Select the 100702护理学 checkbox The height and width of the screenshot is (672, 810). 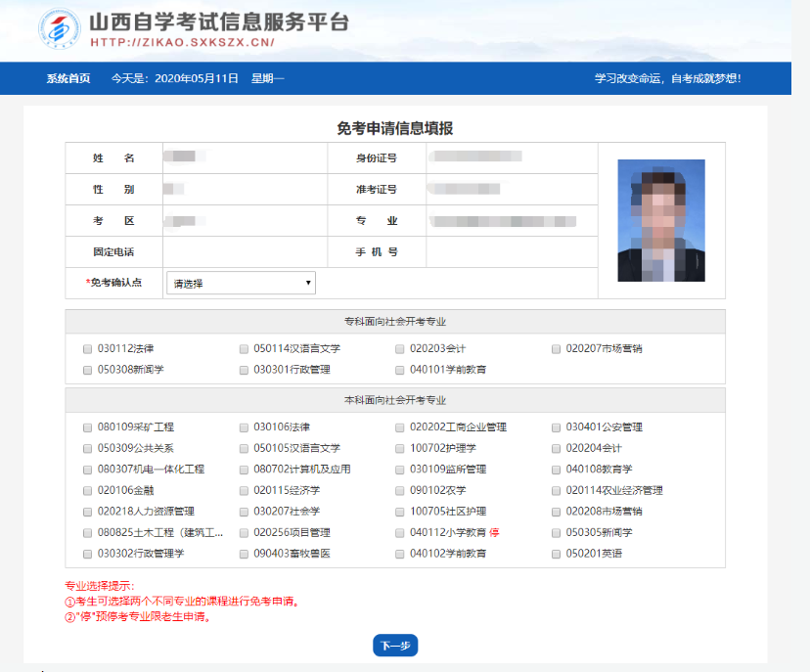[x=400, y=449]
